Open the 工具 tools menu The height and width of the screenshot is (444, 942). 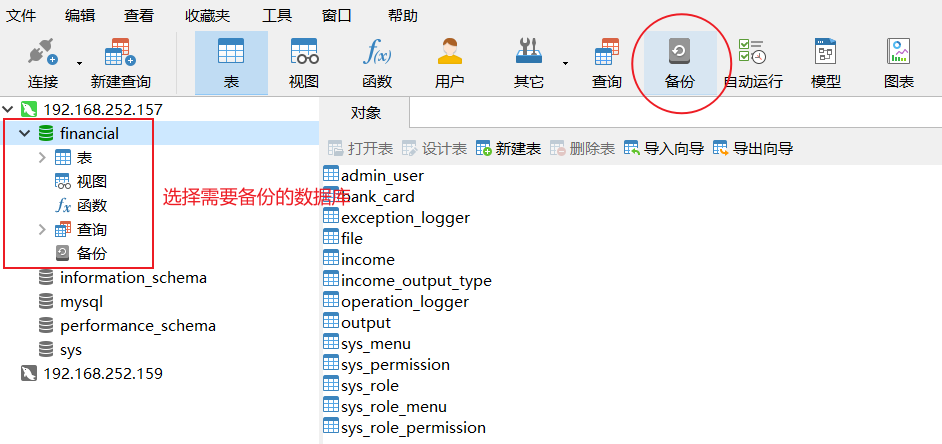277,16
